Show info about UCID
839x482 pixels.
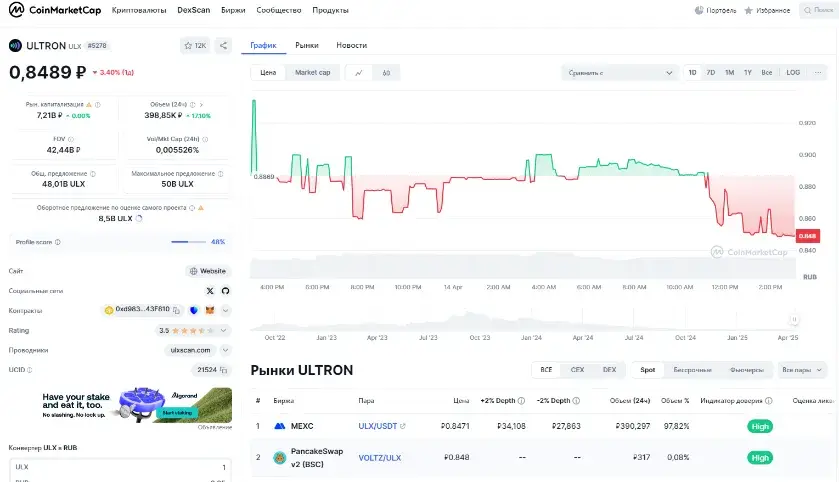click(x=29, y=370)
